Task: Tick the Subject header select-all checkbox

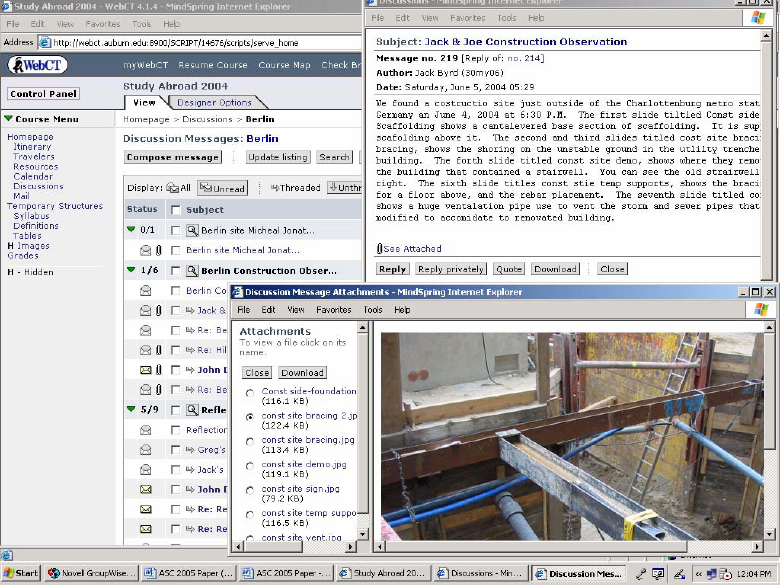Action: tap(176, 210)
